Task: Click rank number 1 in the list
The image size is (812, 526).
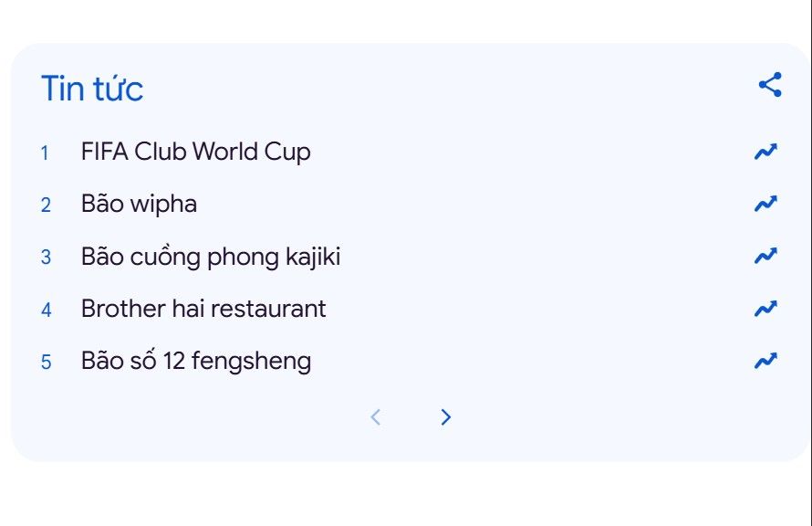Action: pyautogui.click(x=45, y=153)
